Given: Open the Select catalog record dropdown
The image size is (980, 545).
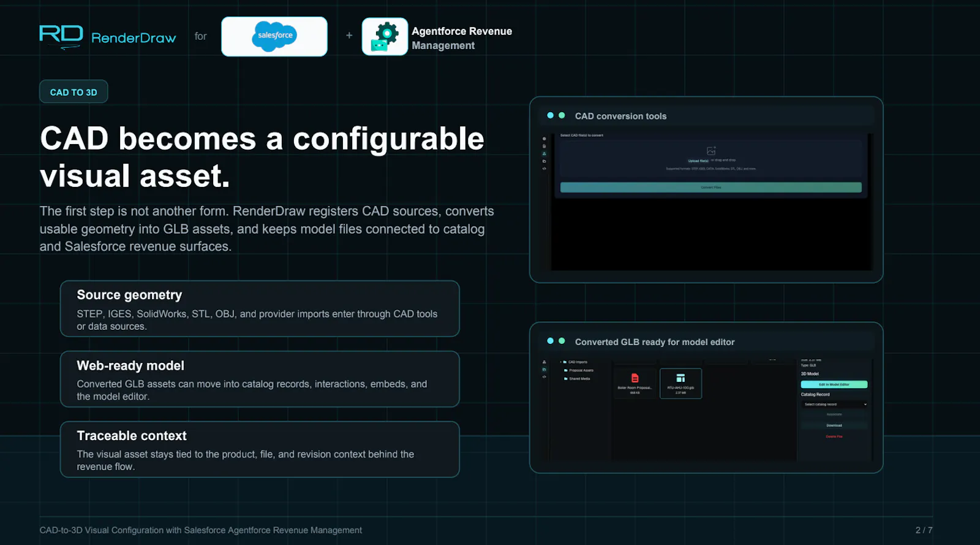Looking at the screenshot, I should click(834, 405).
